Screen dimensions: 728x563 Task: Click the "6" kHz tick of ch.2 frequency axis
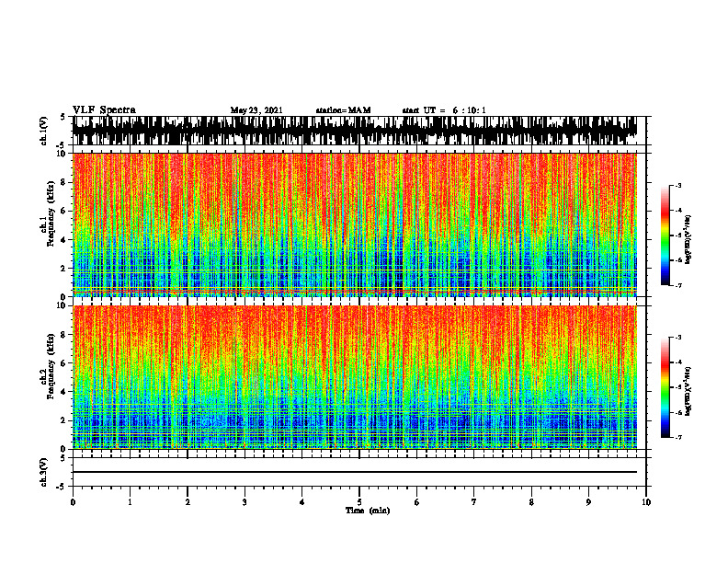coord(64,363)
